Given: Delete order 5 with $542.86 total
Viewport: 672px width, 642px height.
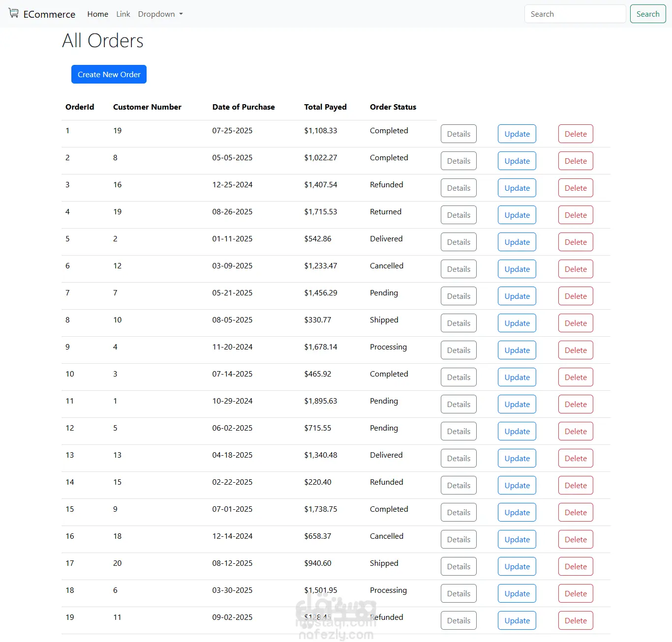Looking at the screenshot, I should click(x=575, y=242).
